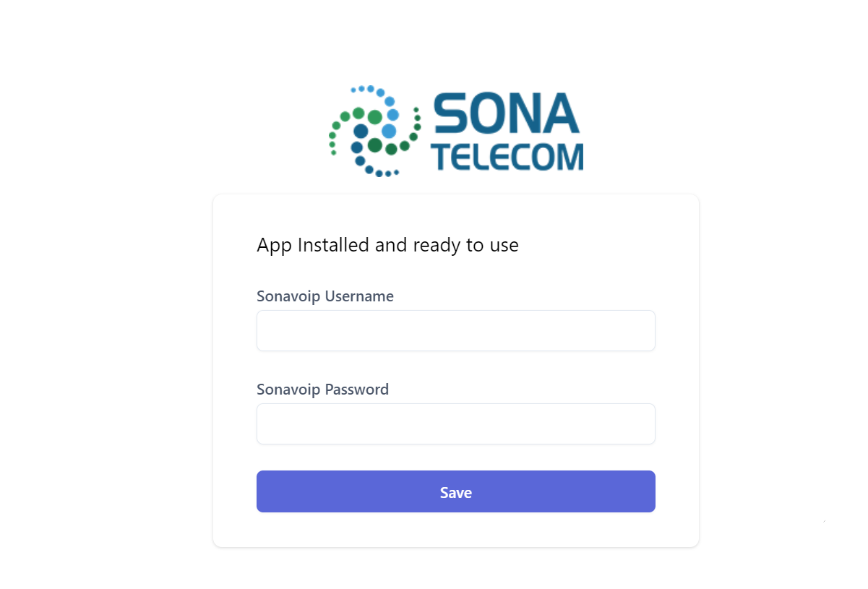This screenshot has width=868, height=589.
Task: Click the SONA wordmark in the logo
Action: pos(506,114)
